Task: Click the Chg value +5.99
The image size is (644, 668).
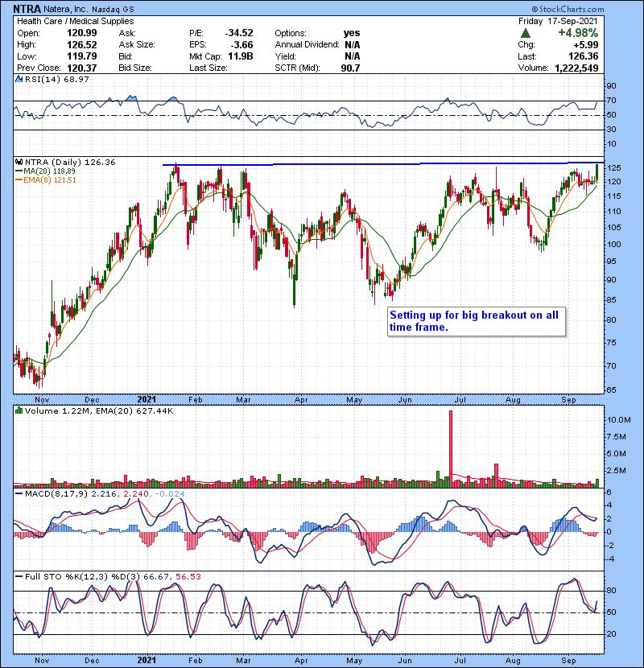Action: (x=585, y=45)
